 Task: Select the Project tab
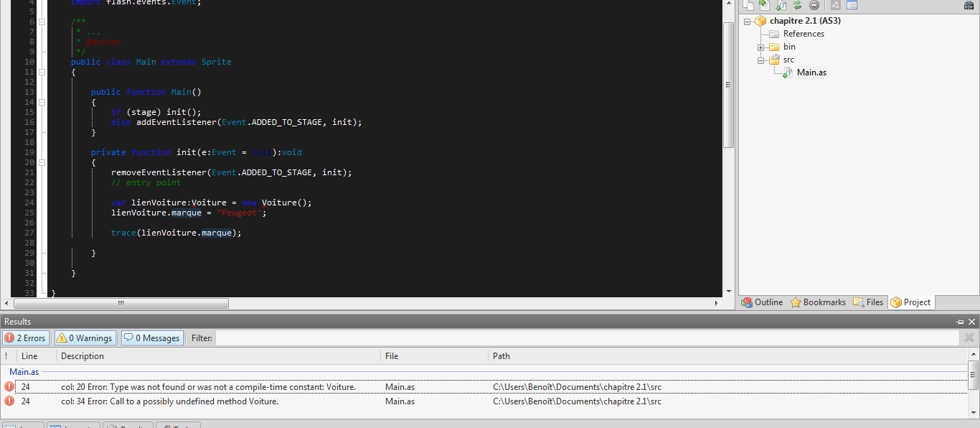coord(910,302)
